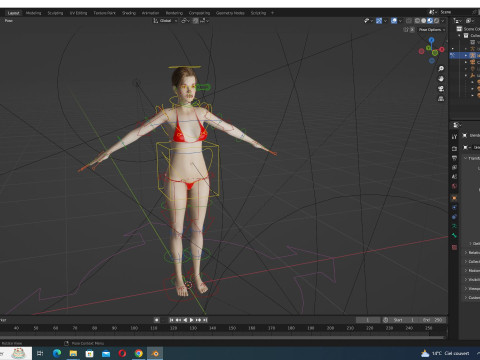The image size is (480, 360).
Task: Open the Pose Options dropdown
Action: pyautogui.click(x=432, y=30)
